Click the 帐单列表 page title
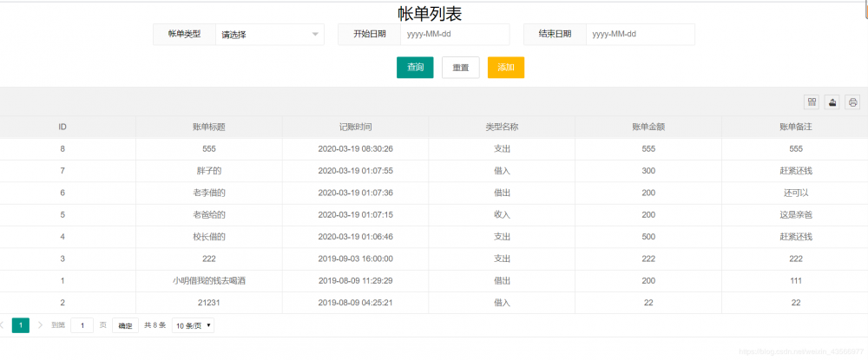This screenshot has height=360, width=868. coord(430,13)
